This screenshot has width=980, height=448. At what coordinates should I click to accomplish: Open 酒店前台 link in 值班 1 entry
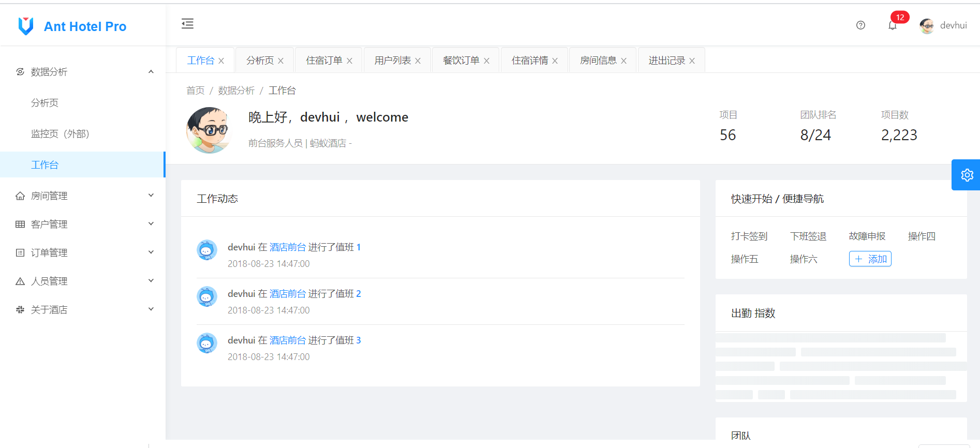pyautogui.click(x=288, y=247)
